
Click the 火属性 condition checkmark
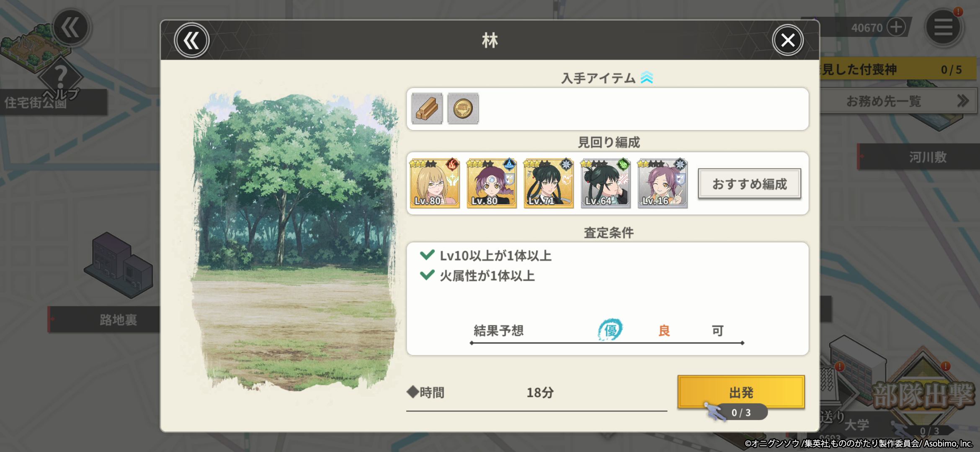(x=427, y=275)
